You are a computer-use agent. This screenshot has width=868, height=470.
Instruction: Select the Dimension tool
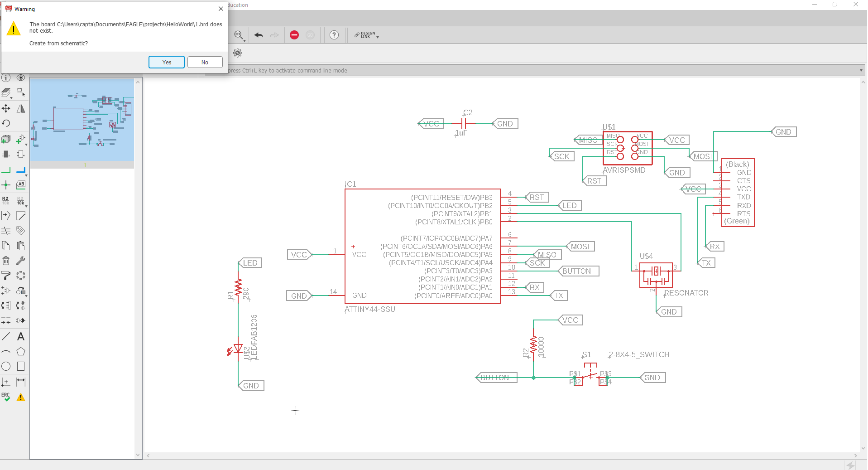pyautogui.click(x=21, y=382)
